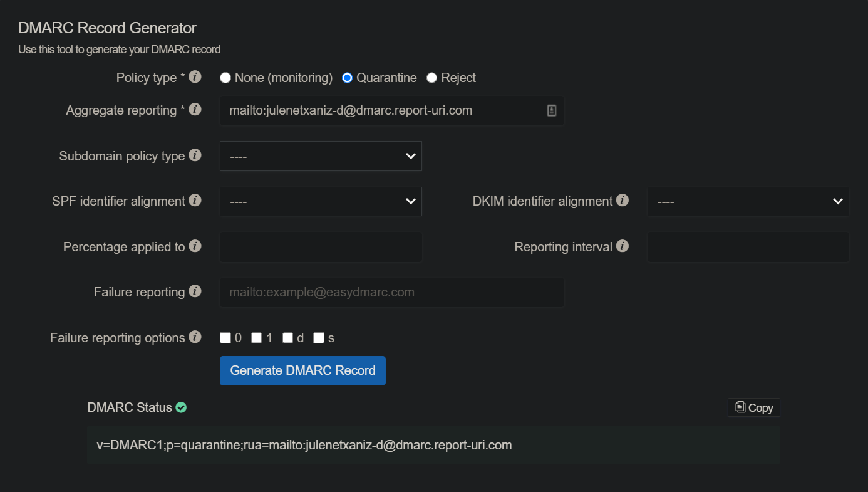Click the Failure reporting input field
This screenshot has width=868, height=492.
tap(391, 292)
